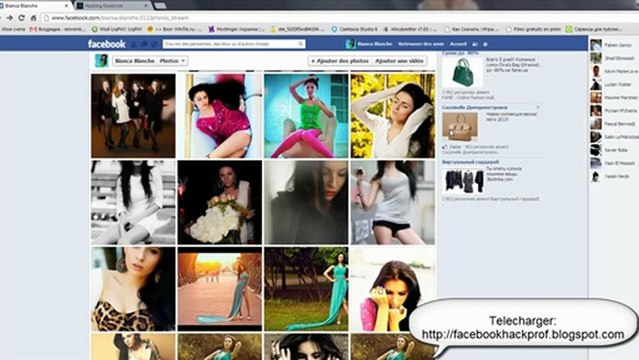Open photo with leopard print top

pyautogui.click(x=133, y=289)
